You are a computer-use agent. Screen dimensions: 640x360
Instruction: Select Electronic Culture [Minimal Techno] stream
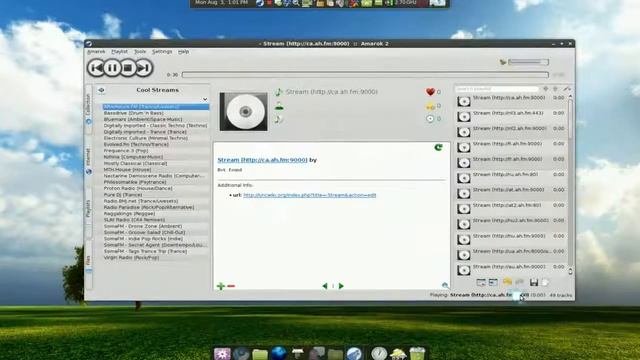coord(146,138)
